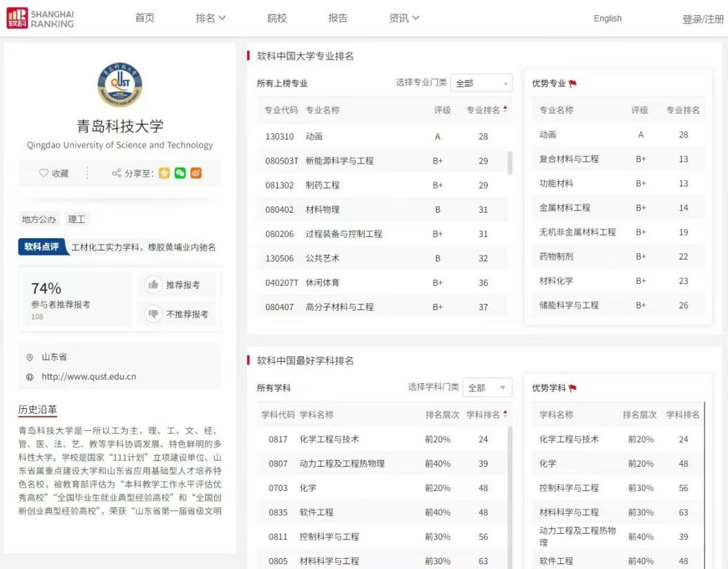Image resolution: width=728 pixels, height=569 pixels.
Task: Share via the orange Weibo icon
Action: click(x=196, y=173)
